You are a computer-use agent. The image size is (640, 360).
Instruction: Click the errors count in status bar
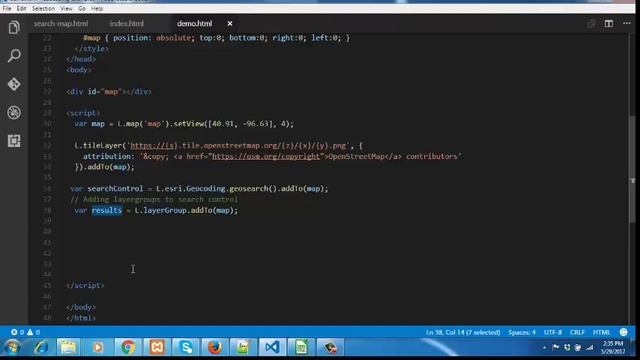(x=18, y=332)
